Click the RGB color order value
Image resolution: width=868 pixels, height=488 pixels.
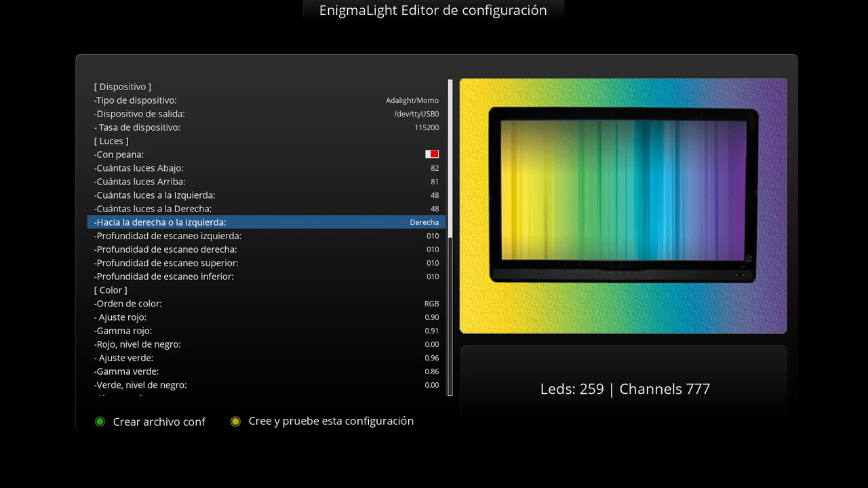(431, 304)
